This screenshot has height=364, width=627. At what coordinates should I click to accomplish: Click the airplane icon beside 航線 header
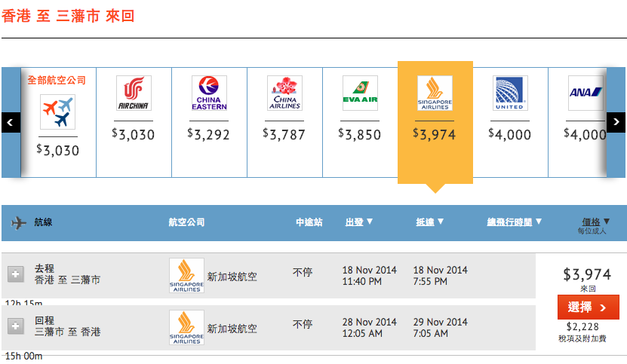[x=18, y=222]
